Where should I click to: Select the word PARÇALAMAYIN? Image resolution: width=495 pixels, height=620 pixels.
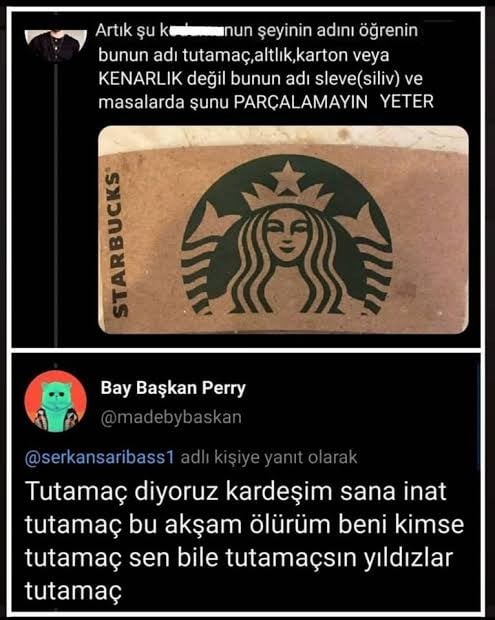(300, 102)
